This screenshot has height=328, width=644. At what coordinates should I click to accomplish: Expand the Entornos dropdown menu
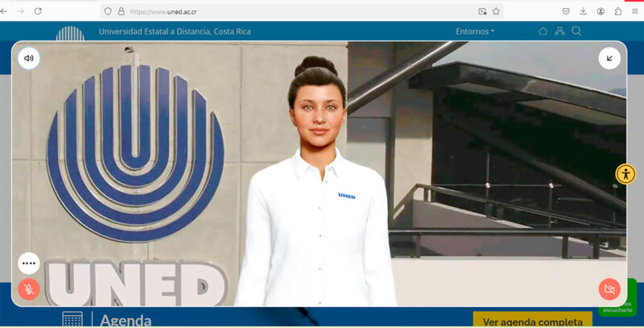point(475,31)
